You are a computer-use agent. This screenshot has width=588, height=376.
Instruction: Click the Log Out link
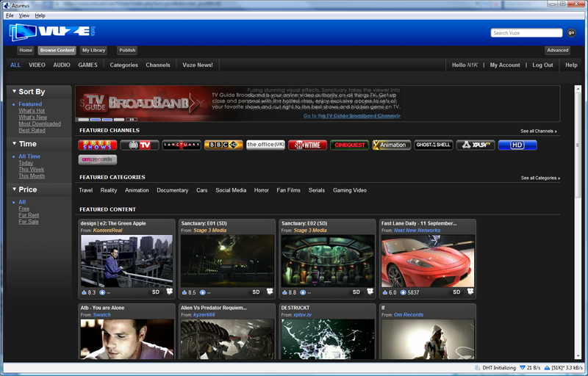(542, 65)
